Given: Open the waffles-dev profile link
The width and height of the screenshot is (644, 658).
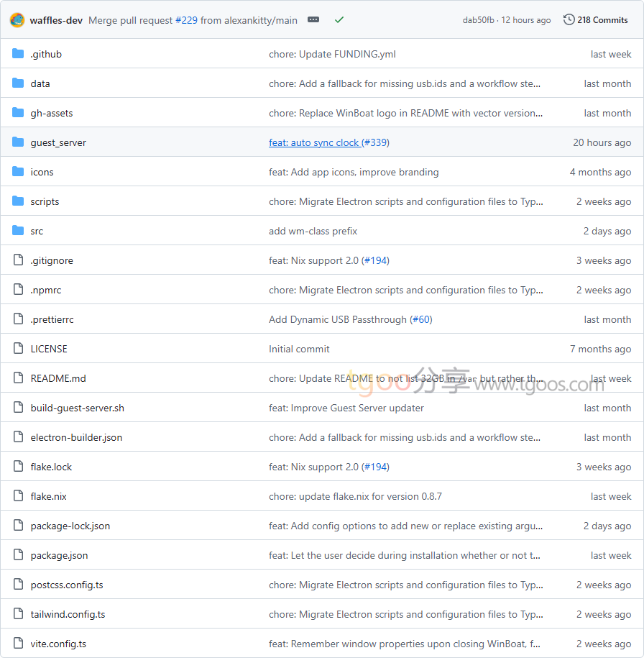Looking at the screenshot, I should 56,20.
